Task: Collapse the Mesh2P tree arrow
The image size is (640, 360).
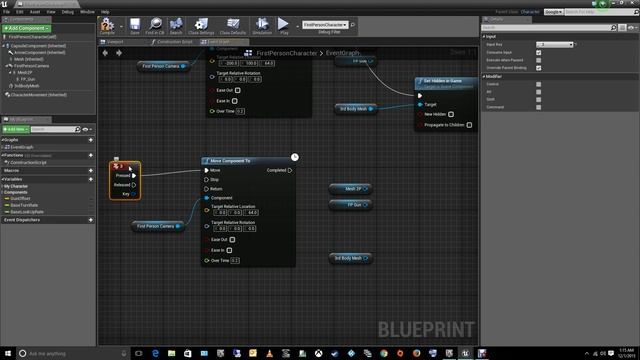Action: 10,72
